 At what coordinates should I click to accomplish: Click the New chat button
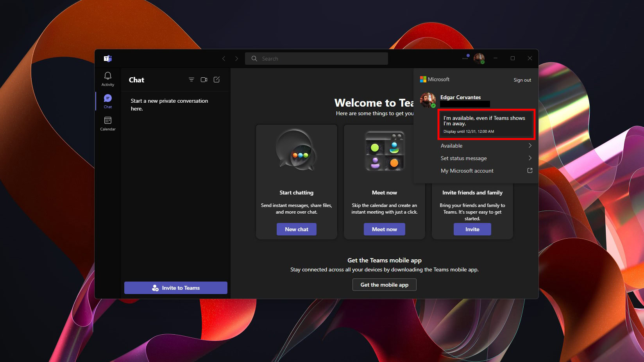click(x=296, y=229)
